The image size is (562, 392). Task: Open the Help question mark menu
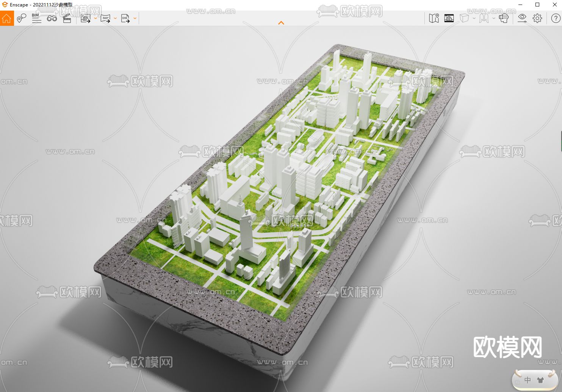pos(556,18)
